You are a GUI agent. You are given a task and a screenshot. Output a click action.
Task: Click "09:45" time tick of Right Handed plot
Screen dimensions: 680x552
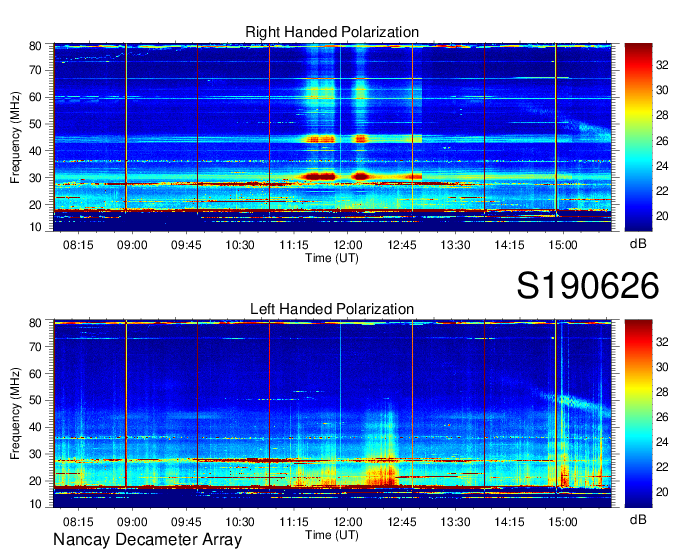coord(186,245)
